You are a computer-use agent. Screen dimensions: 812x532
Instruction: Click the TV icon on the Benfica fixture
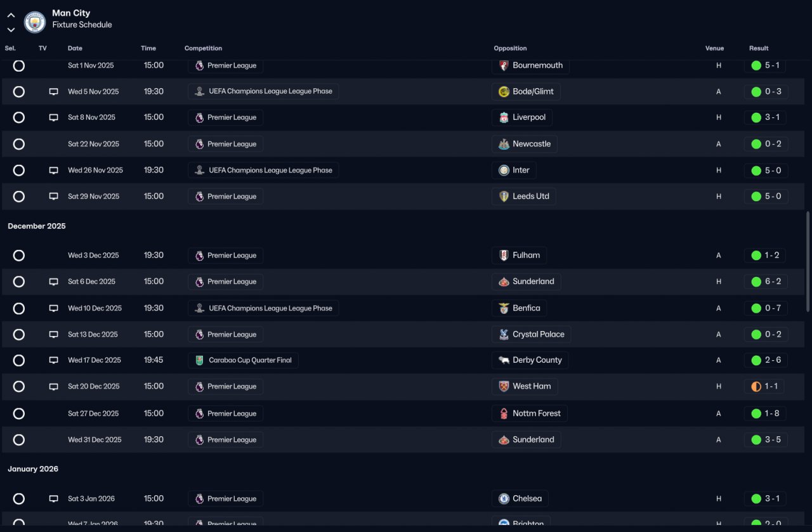click(x=54, y=309)
